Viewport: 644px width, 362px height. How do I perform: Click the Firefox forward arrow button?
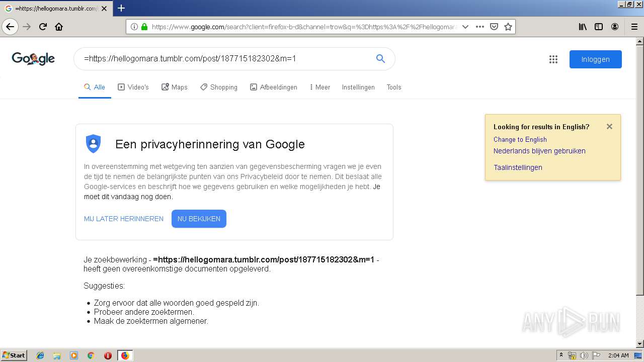point(27,27)
